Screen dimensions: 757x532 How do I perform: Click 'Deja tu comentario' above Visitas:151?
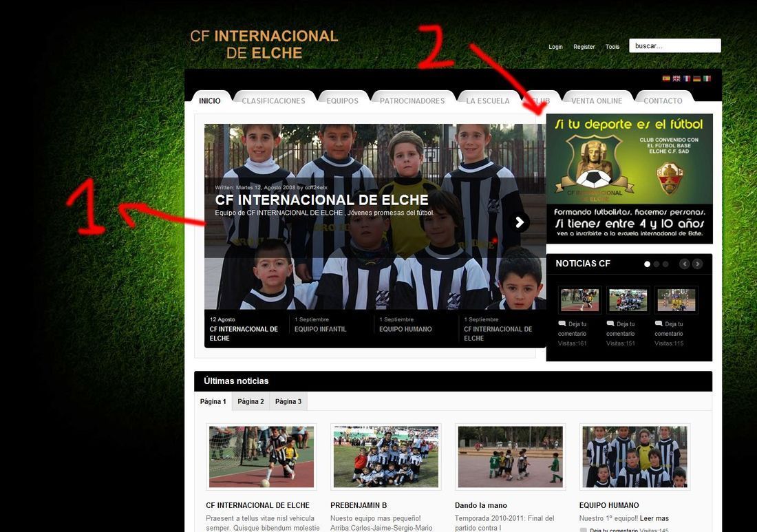pos(621,329)
